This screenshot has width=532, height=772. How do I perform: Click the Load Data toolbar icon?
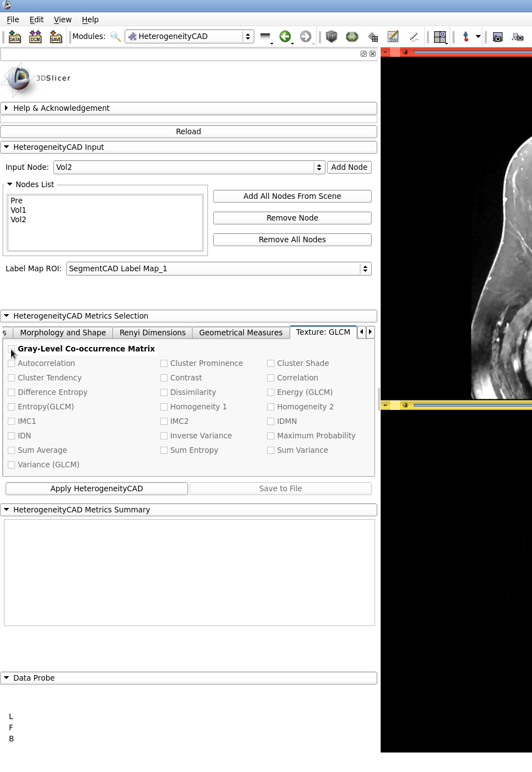tap(15, 37)
